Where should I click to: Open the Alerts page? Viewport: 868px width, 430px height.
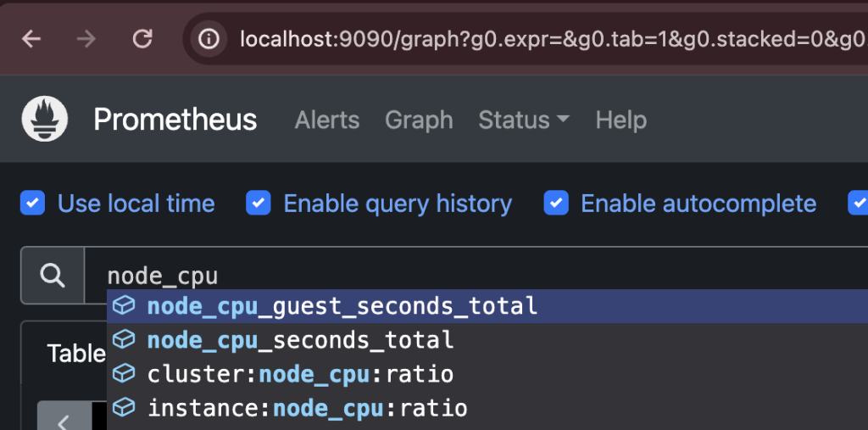click(x=326, y=120)
